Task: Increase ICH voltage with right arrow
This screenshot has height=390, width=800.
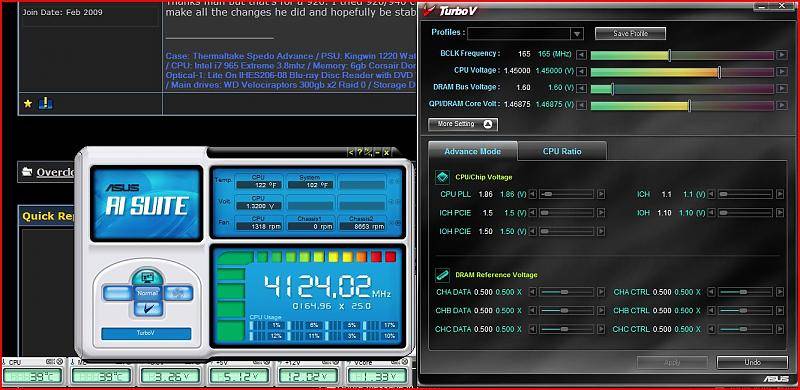Action: 780,194
